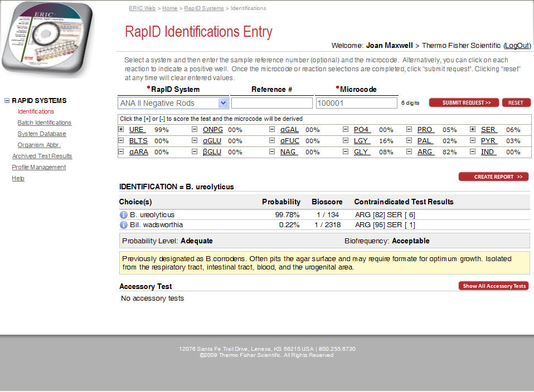The image size is (534, 392).
Task: Open the LGY test link
Action: coord(362,141)
